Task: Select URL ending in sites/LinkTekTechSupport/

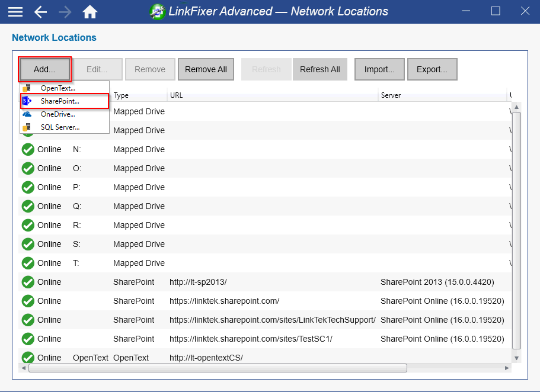Action: [x=273, y=320]
